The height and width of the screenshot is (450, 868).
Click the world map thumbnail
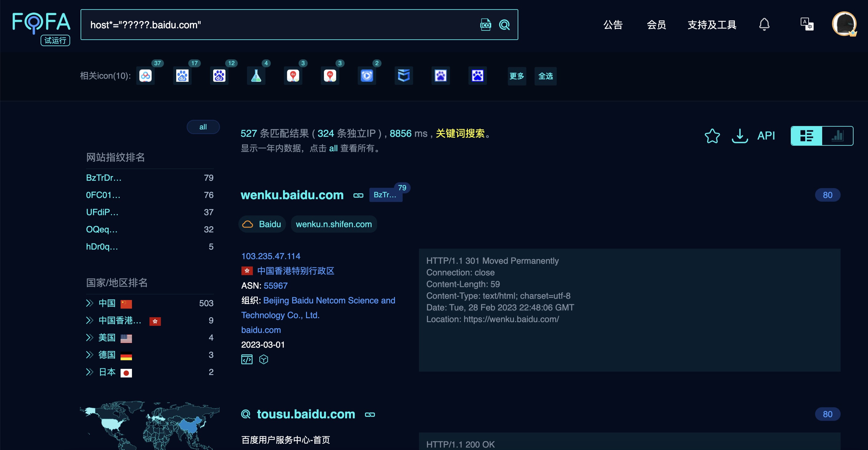pyautogui.click(x=149, y=425)
